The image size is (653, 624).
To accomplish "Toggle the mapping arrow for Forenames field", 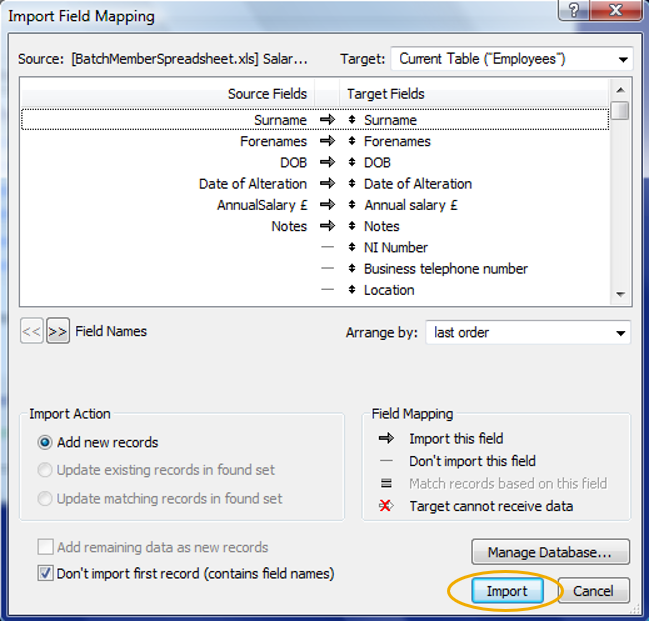I will click(327, 141).
